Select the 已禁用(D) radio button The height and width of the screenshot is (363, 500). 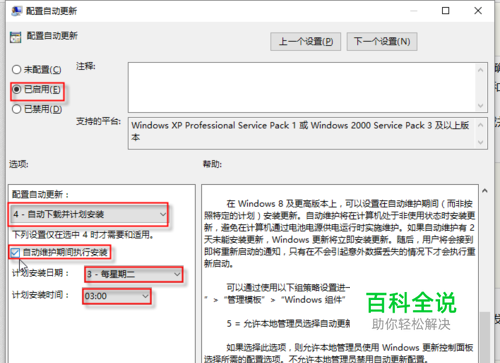click(17, 109)
